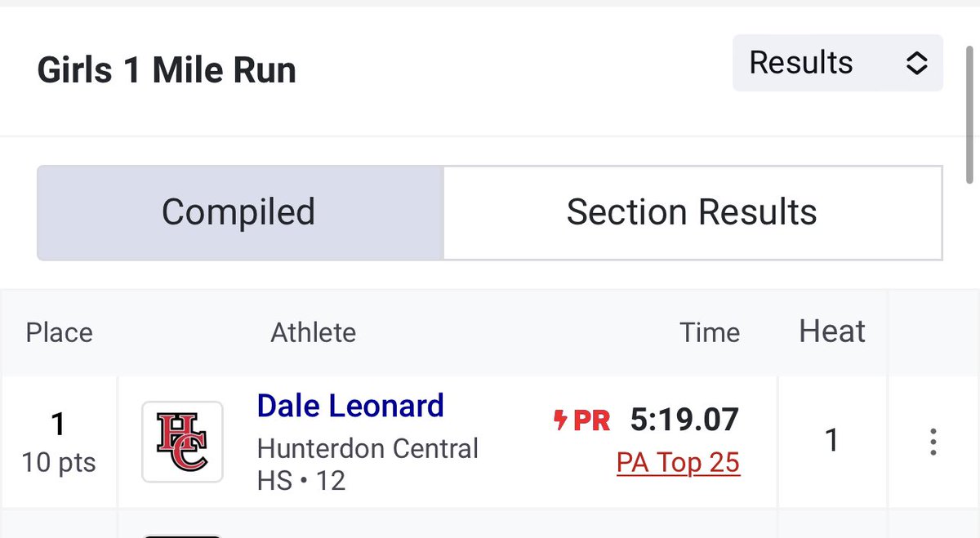Follow the PA Top 25 link

click(678, 463)
